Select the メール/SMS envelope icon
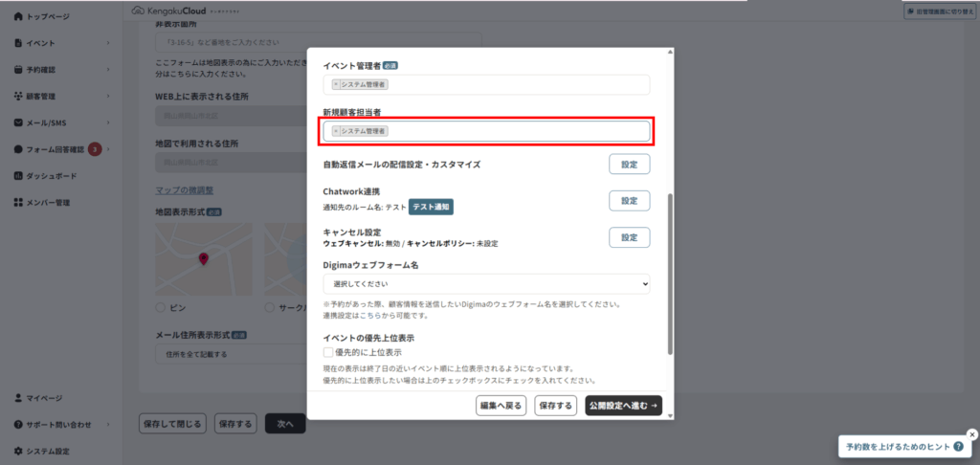 tap(18, 123)
